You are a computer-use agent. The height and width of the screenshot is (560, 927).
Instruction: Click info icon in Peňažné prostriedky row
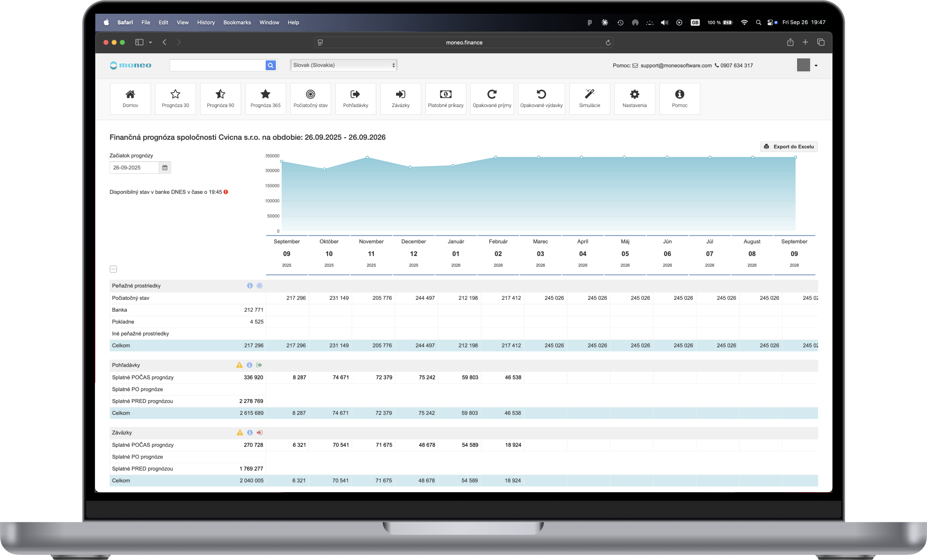[x=250, y=286]
